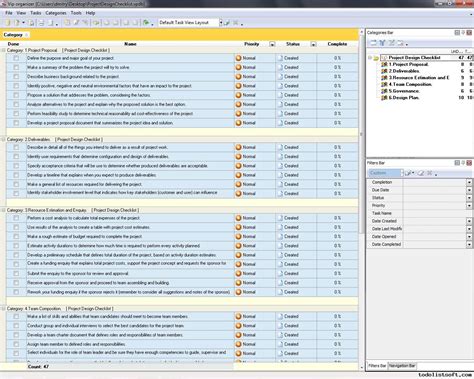Open the Help menu

90,13
